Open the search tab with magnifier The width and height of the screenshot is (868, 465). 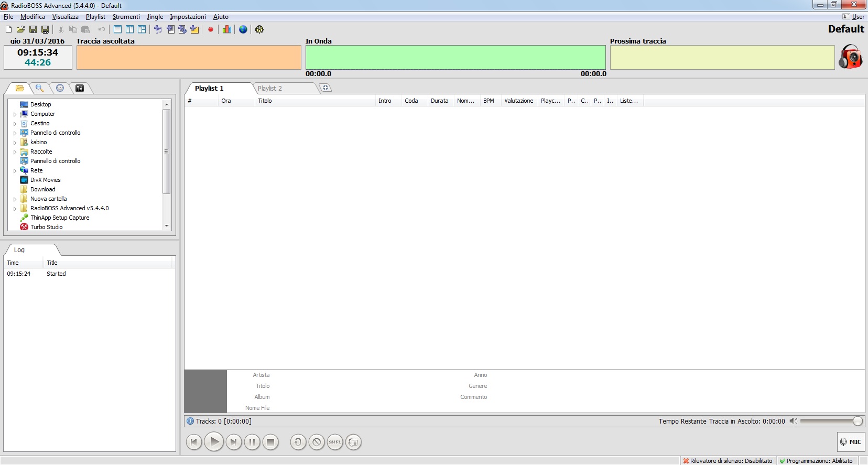pos(40,88)
